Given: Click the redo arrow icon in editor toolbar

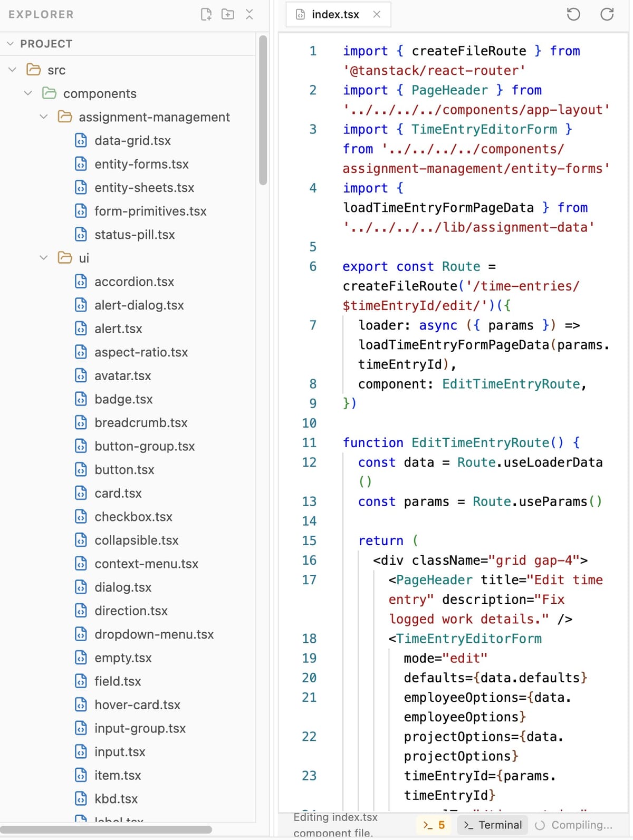Looking at the screenshot, I should pyautogui.click(x=607, y=14).
